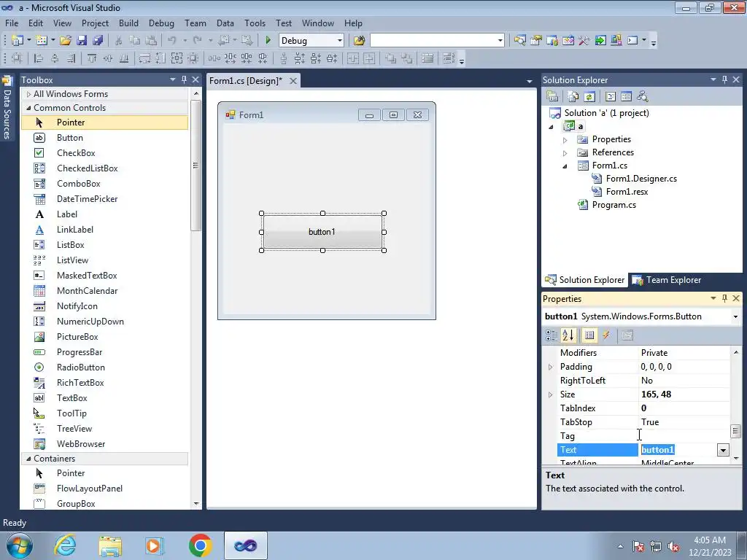Show the Properties list button
This screenshot has width=747, height=560.
589,335
